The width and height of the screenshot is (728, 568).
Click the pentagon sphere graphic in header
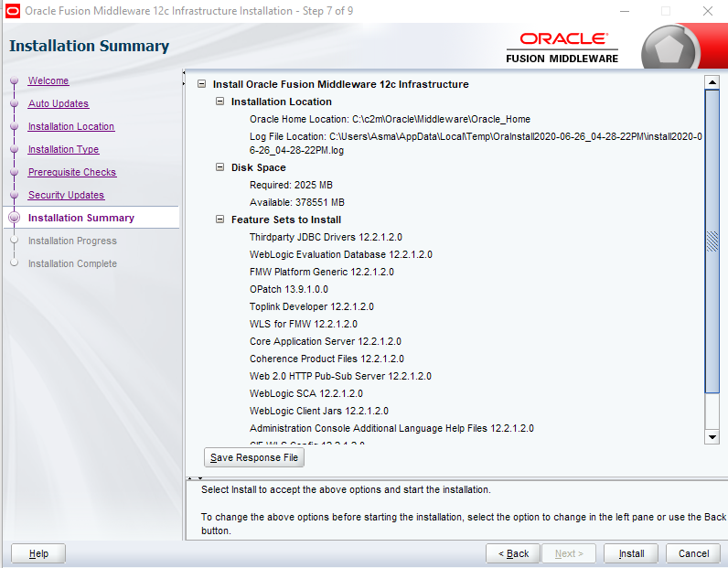[669, 49]
